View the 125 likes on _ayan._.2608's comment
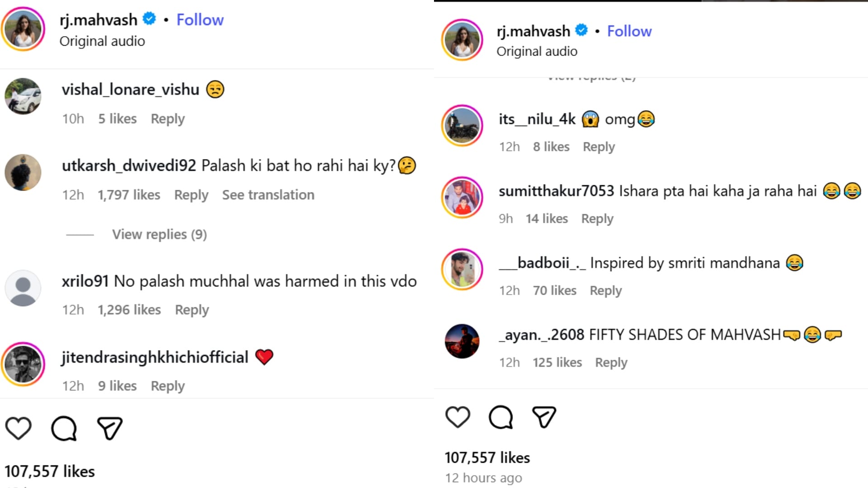This screenshot has width=868, height=488. [557, 362]
